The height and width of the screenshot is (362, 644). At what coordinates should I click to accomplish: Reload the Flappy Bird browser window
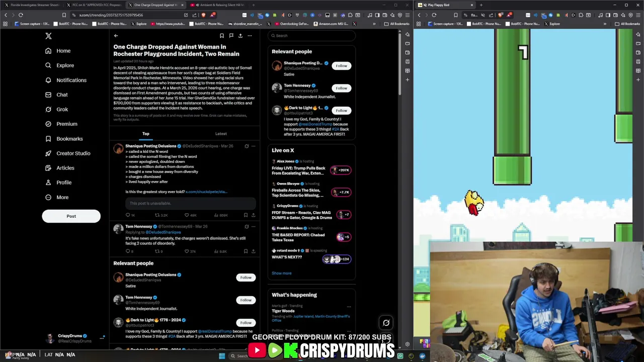[434, 15]
